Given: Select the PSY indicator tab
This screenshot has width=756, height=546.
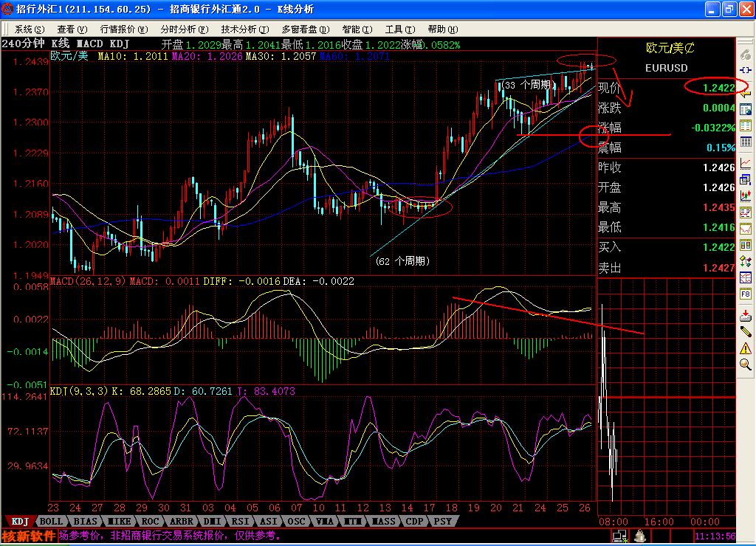Looking at the screenshot, I should [442, 521].
